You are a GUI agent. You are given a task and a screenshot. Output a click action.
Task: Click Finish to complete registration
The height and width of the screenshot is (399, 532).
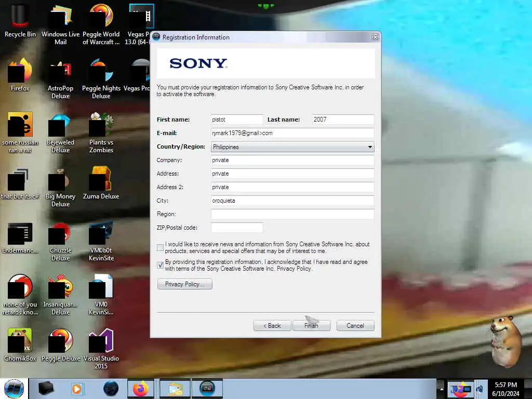[x=312, y=326]
